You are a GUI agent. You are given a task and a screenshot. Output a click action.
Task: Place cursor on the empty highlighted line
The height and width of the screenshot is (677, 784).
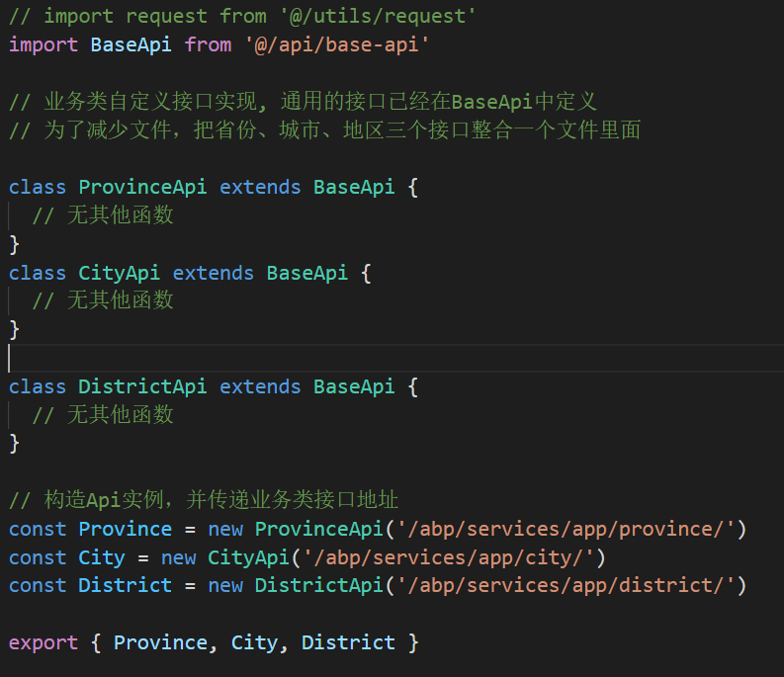click(396, 358)
